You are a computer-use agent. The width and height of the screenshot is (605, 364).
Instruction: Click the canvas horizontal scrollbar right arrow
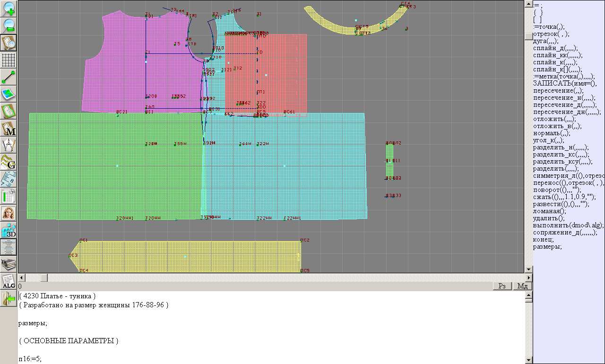528,277
